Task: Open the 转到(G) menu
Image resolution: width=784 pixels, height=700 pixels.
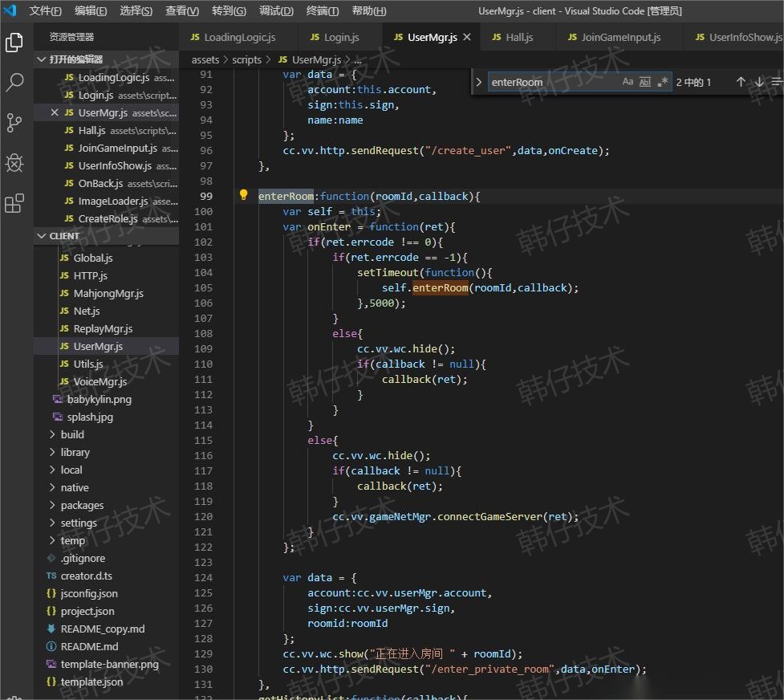Action: tap(229, 10)
